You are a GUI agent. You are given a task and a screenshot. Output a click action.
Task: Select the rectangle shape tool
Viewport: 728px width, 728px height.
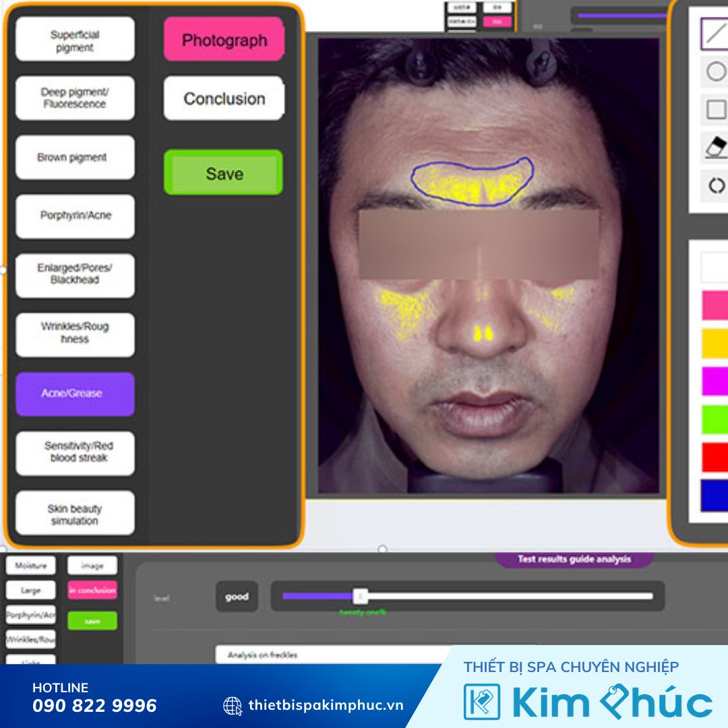click(x=715, y=109)
